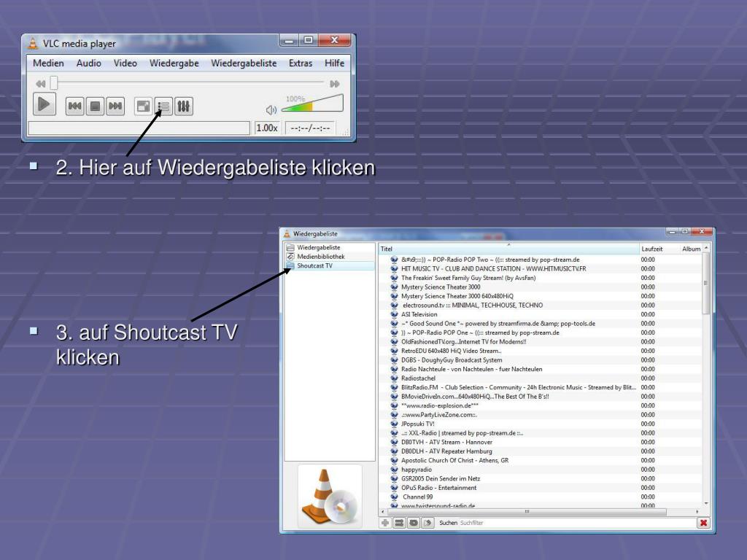Open the Extras menu
This screenshot has height=560, width=747.
pos(301,63)
